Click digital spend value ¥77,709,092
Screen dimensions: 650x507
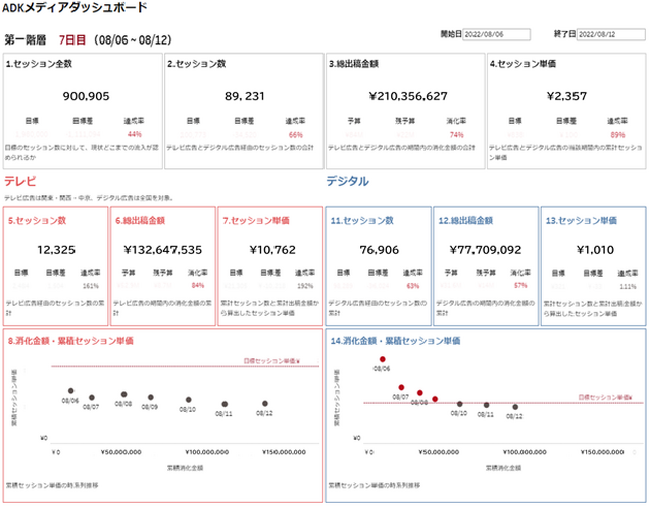coord(485,250)
